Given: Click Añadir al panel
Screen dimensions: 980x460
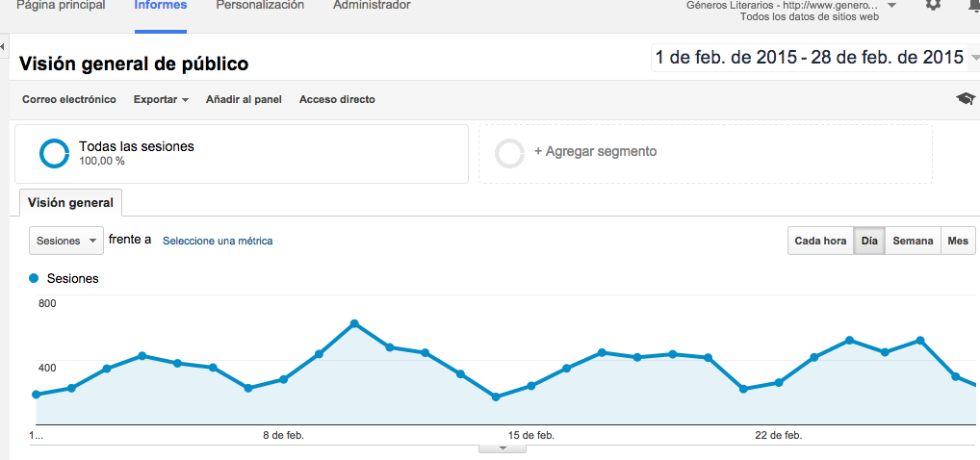Looking at the screenshot, I should [x=244, y=99].
